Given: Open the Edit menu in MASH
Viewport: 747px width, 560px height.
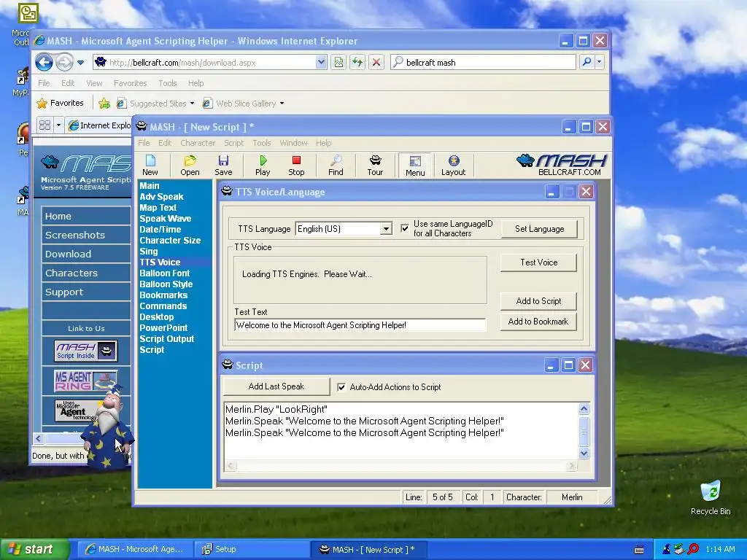Looking at the screenshot, I should point(165,143).
